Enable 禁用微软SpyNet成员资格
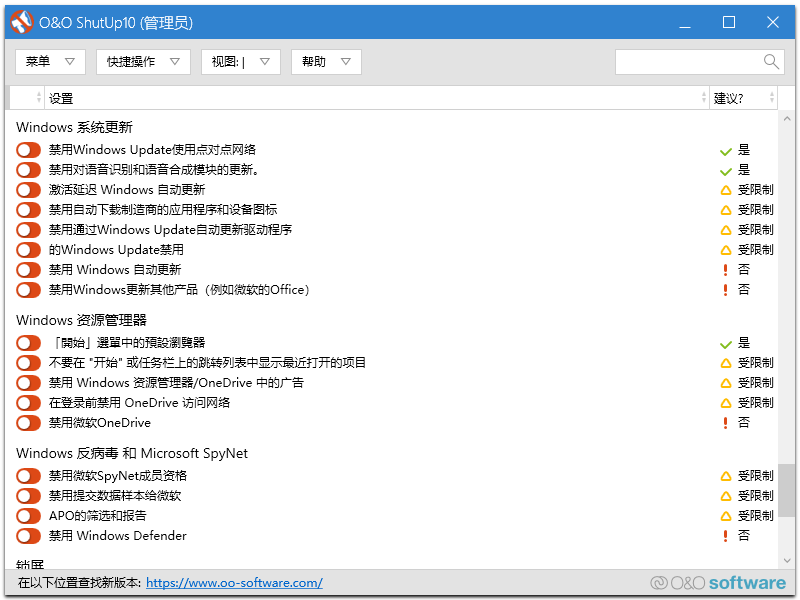 (x=27, y=475)
